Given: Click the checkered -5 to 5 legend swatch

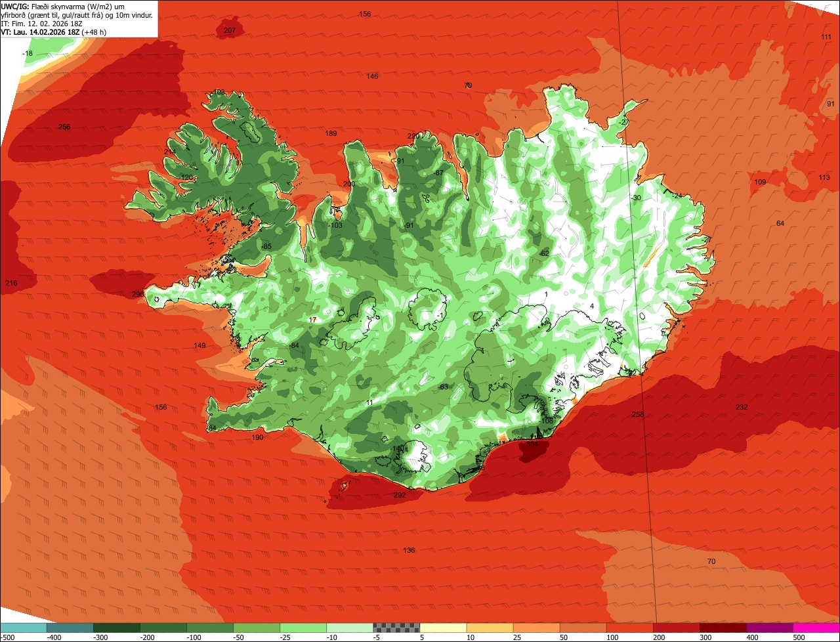Looking at the screenshot, I should coord(396,628).
